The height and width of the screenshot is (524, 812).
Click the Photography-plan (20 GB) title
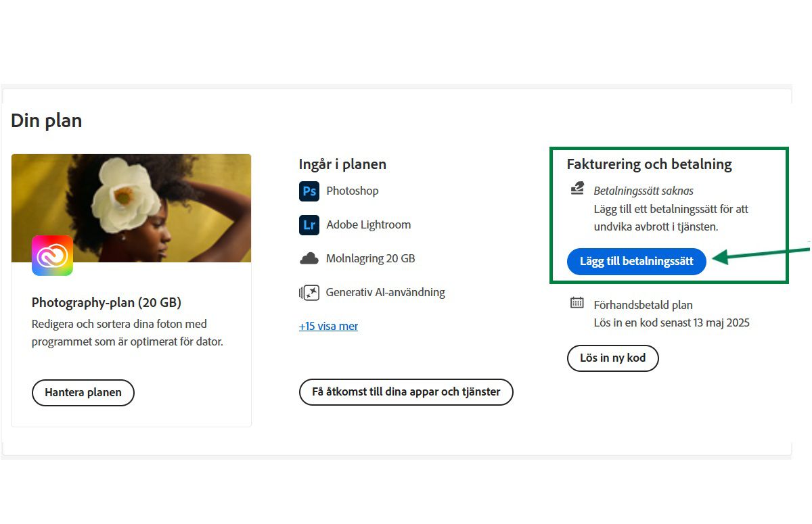[x=106, y=302]
